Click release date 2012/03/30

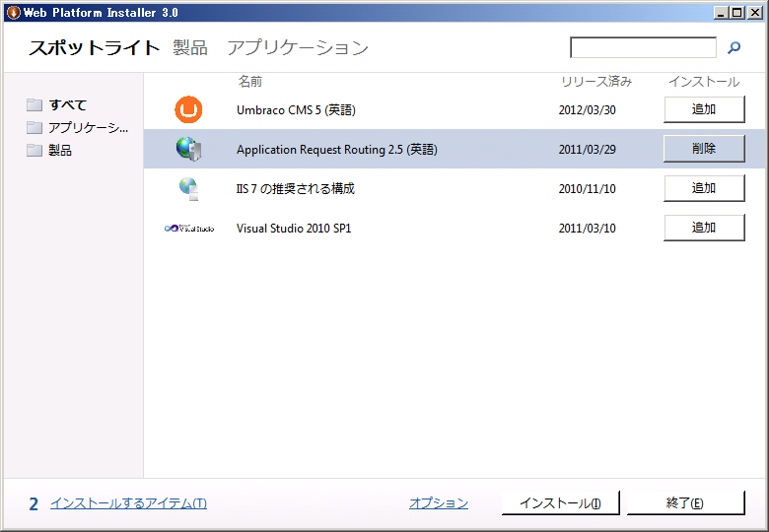click(x=587, y=109)
